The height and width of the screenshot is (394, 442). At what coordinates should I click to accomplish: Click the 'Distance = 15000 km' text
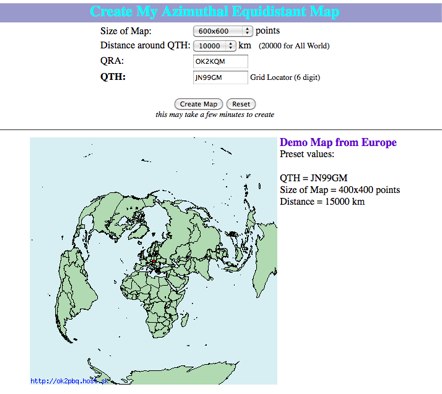pyautogui.click(x=322, y=202)
